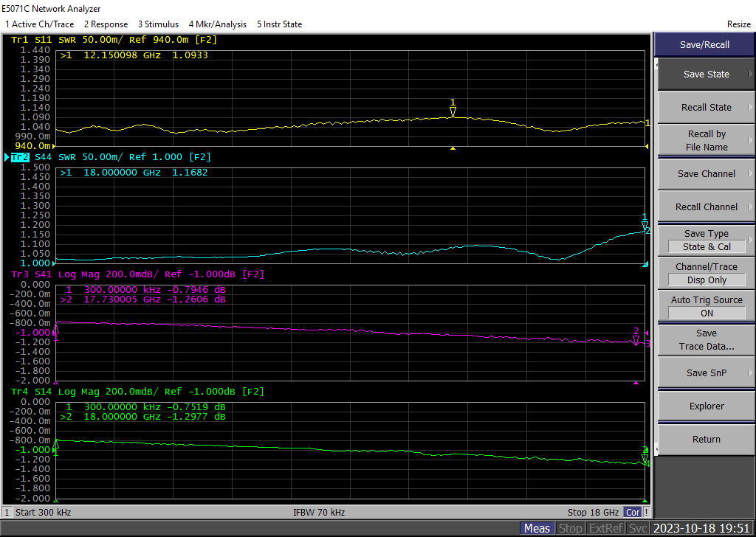Expand the Save State submenu
The height and width of the screenshot is (537, 756).
point(706,74)
